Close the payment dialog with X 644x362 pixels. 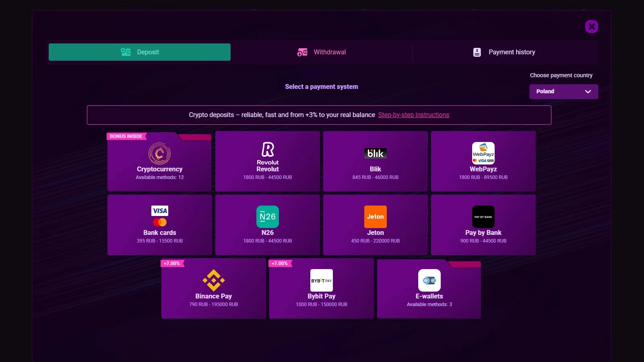click(592, 27)
